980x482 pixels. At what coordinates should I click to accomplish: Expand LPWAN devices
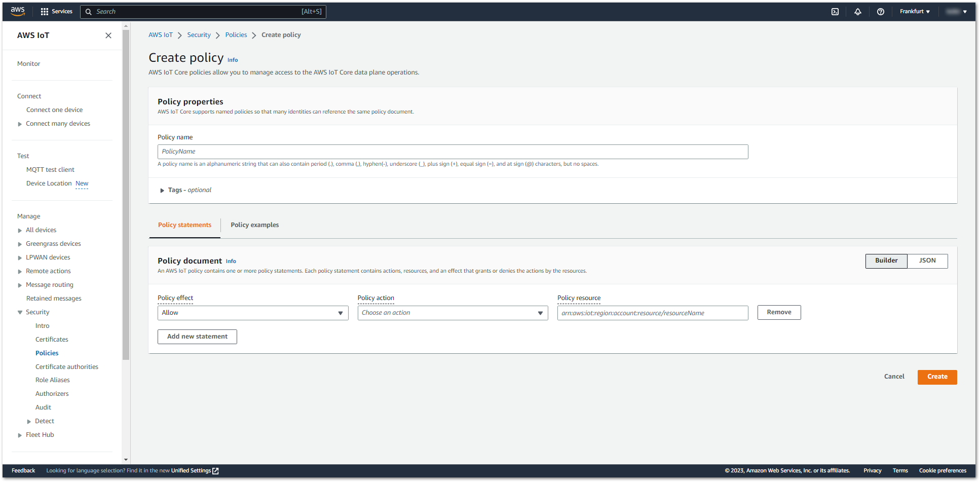[x=20, y=258]
